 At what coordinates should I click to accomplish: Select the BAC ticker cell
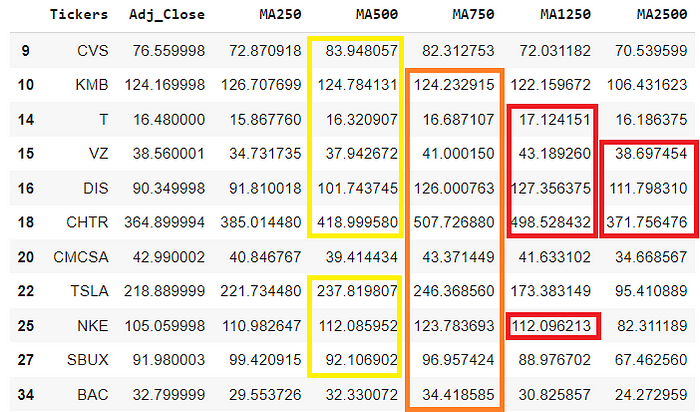pyautogui.click(x=93, y=395)
